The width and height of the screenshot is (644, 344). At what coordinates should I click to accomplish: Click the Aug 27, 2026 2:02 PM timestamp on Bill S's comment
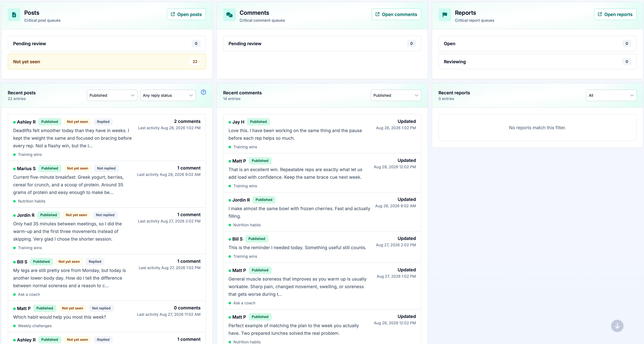coord(396,245)
